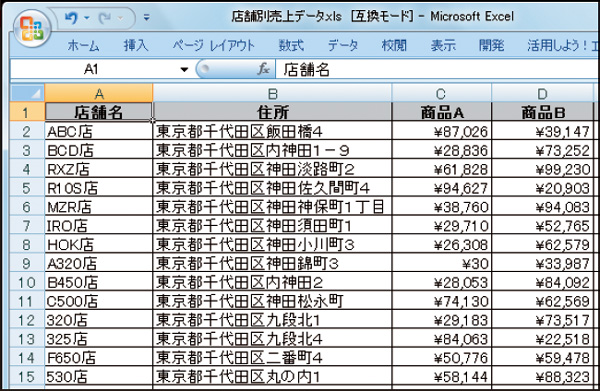Select the ¥58,144 cell

coord(442,376)
